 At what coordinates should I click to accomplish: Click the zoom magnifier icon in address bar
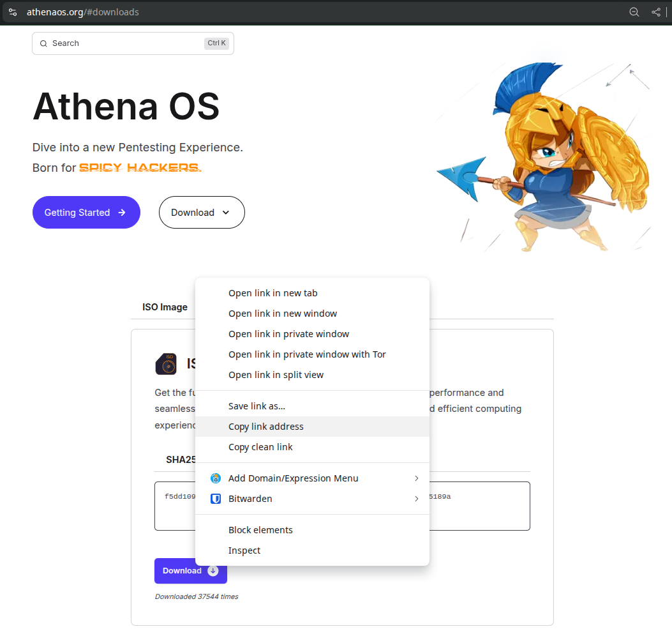634,12
